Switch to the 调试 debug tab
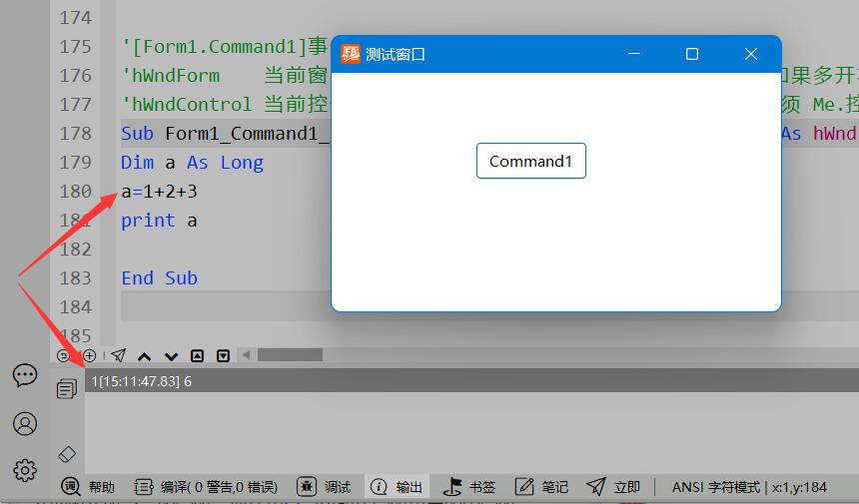 coord(325,487)
